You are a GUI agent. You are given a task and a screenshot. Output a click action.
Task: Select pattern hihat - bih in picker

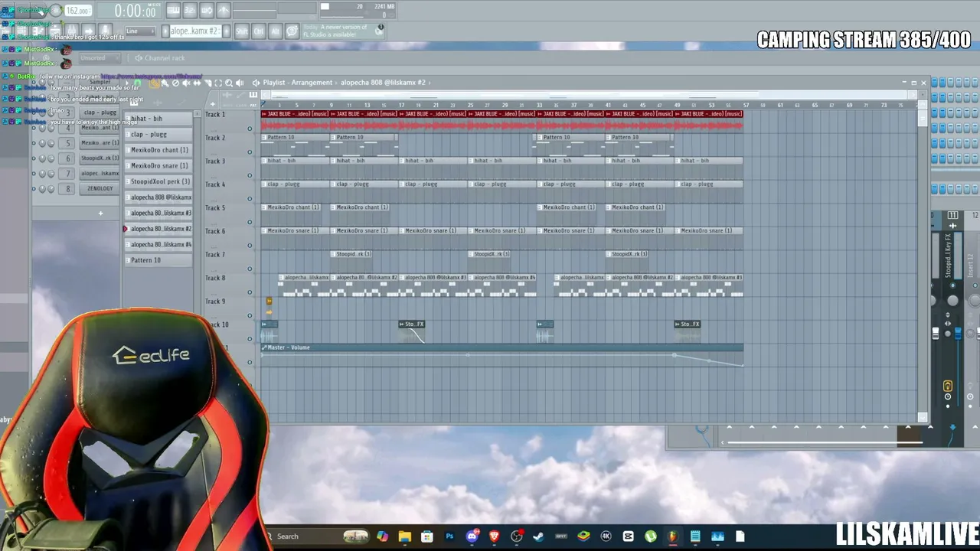click(x=159, y=119)
